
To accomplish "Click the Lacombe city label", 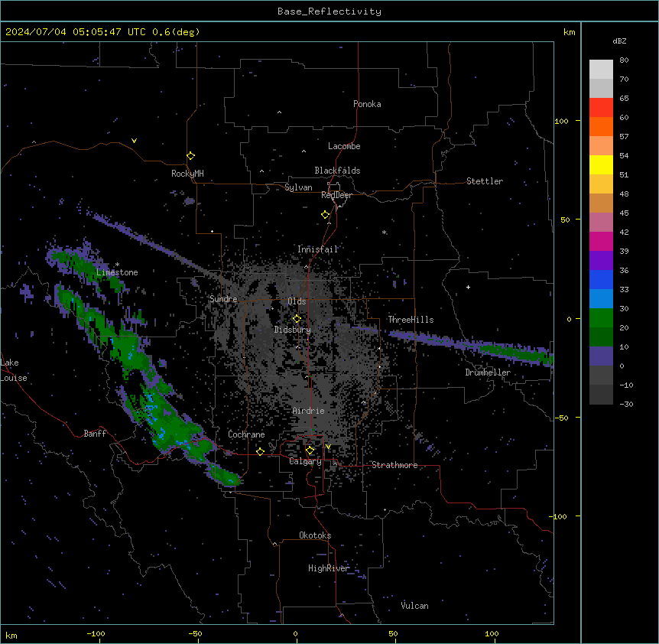I will coord(344,146).
